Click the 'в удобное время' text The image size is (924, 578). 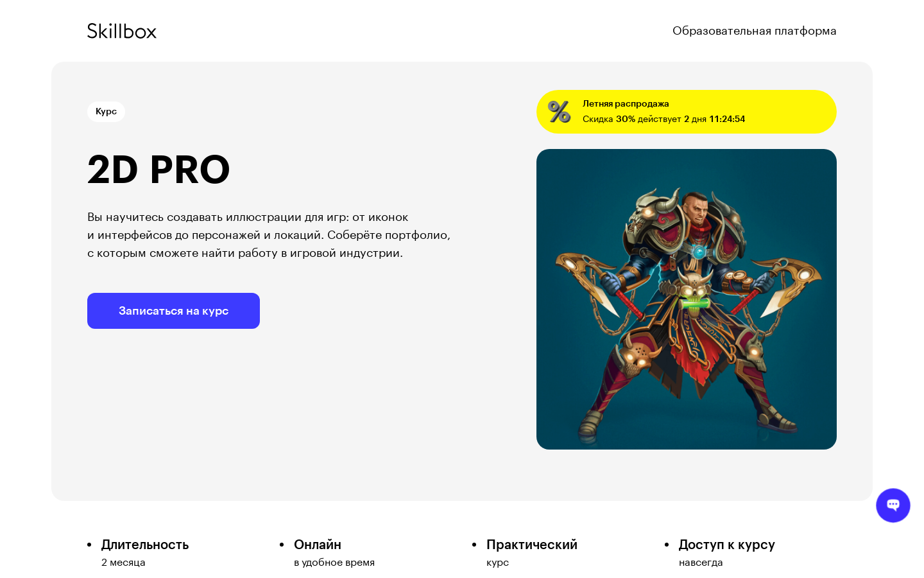(334, 563)
